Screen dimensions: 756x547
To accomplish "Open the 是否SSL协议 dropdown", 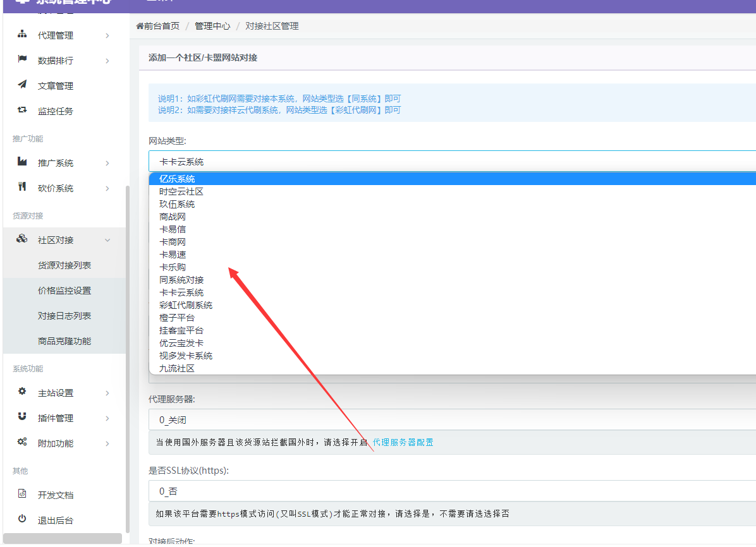I will coord(452,491).
